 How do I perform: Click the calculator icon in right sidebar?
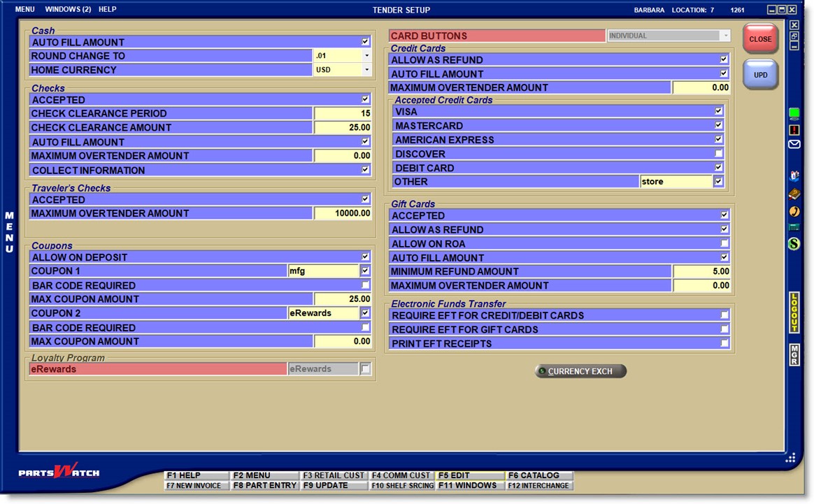(x=794, y=227)
